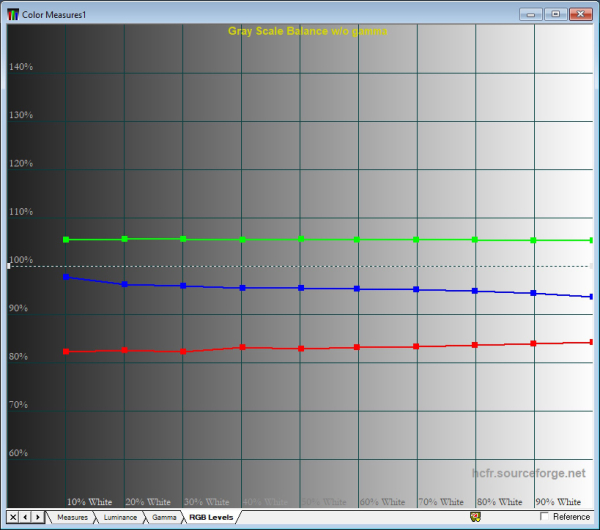Close the Color Measures1 window
This screenshot has height=530, width=600.
click(580, 15)
